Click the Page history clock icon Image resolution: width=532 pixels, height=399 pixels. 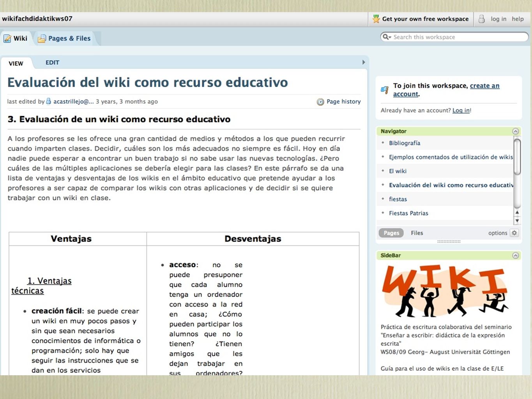pyautogui.click(x=320, y=102)
